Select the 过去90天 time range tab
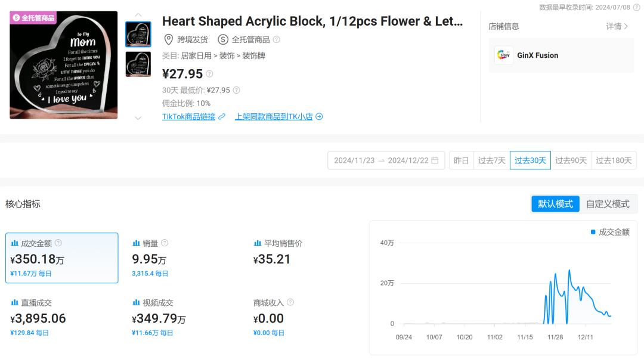Image resolution: width=644 pixels, height=359 pixels. tap(571, 160)
